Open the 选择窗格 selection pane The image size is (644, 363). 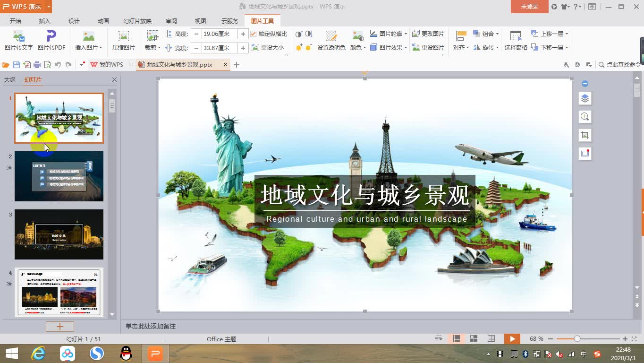coord(516,41)
